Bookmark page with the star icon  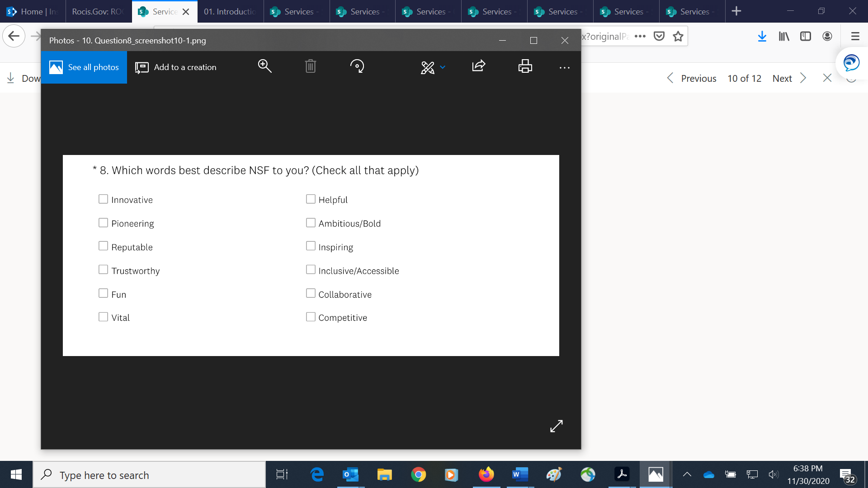point(678,37)
